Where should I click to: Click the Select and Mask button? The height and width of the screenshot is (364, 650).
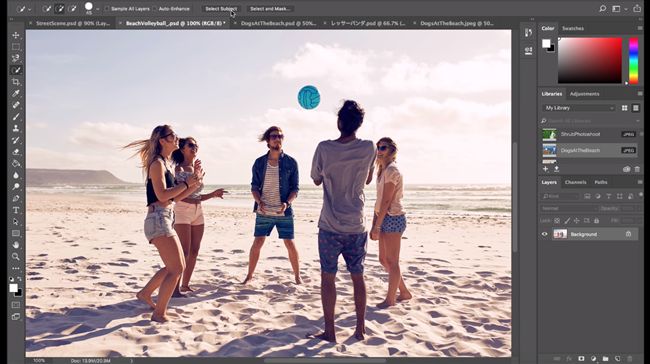pos(270,9)
